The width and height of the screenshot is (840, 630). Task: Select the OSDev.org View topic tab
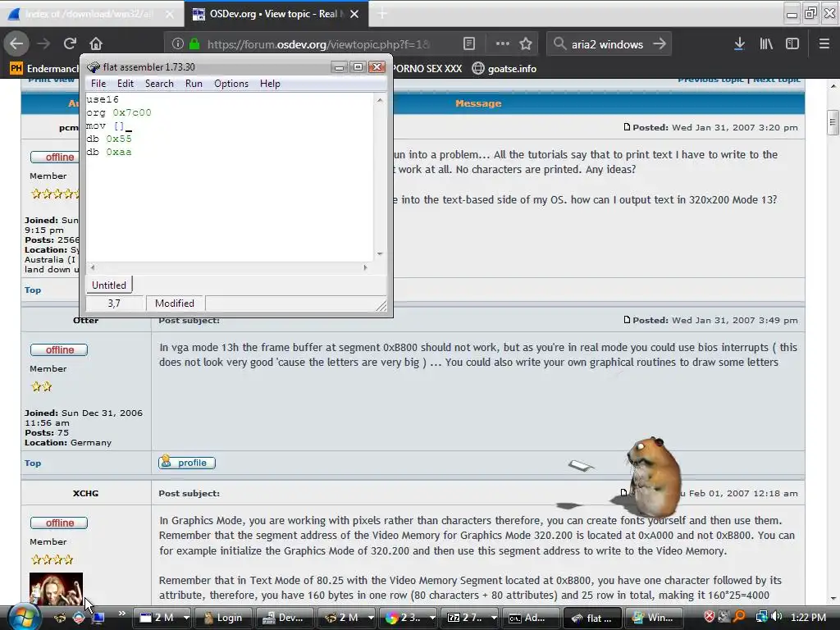[276, 14]
